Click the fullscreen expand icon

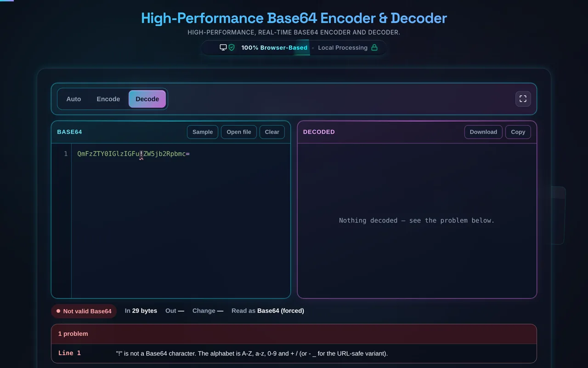click(523, 99)
